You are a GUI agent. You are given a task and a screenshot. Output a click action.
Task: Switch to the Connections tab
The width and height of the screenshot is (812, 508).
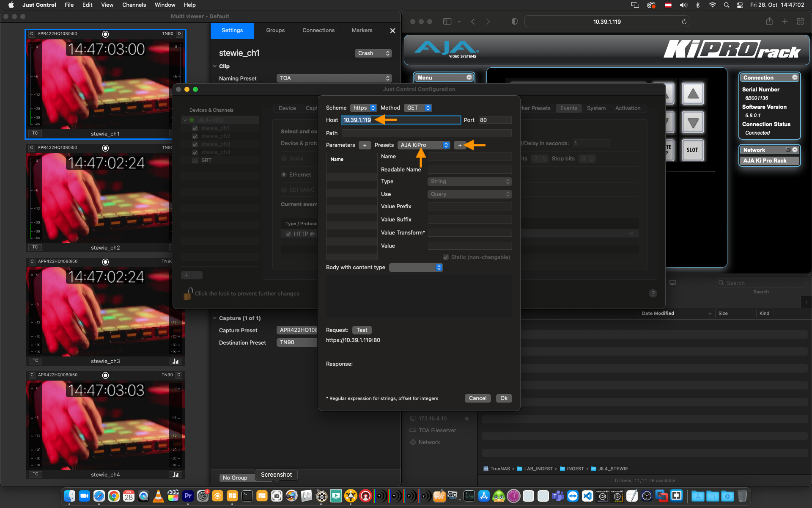[x=318, y=30]
